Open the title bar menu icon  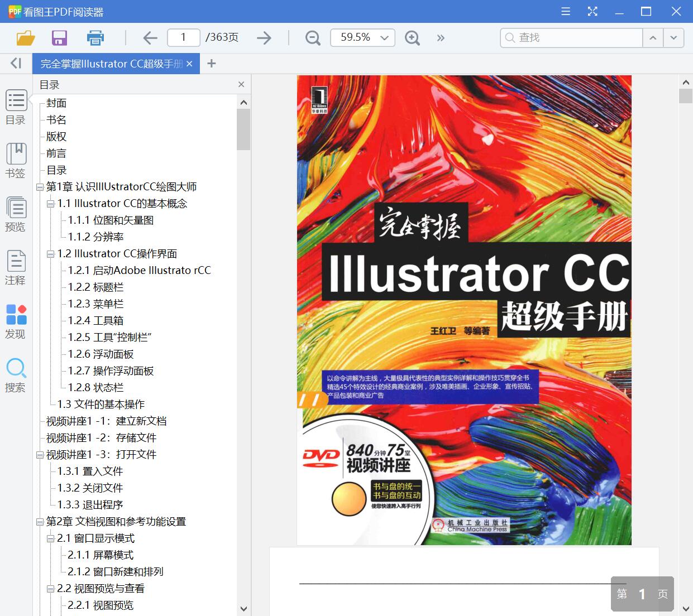[x=566, y=11]
